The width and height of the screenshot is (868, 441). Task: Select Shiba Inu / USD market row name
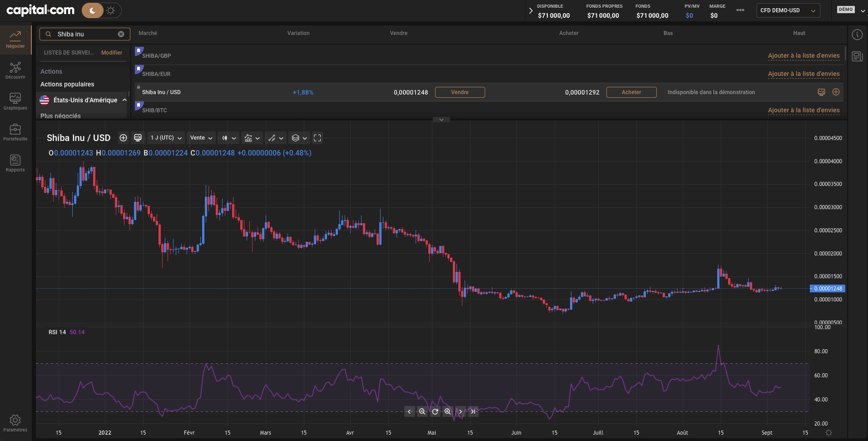pos(161,92)
